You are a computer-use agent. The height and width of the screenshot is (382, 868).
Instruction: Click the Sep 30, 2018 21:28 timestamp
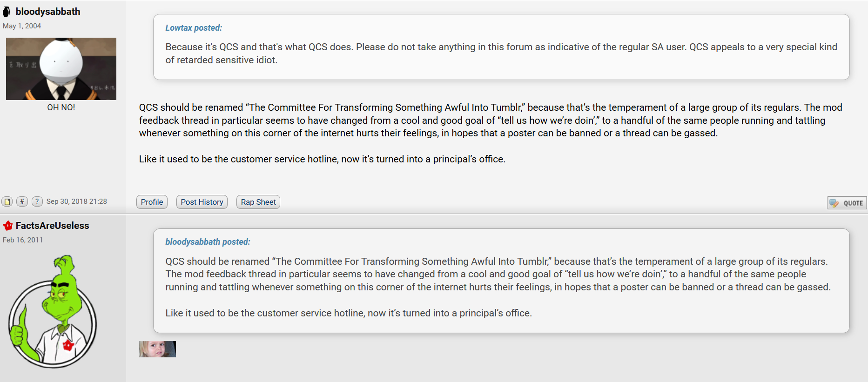[x=77, y=201]
